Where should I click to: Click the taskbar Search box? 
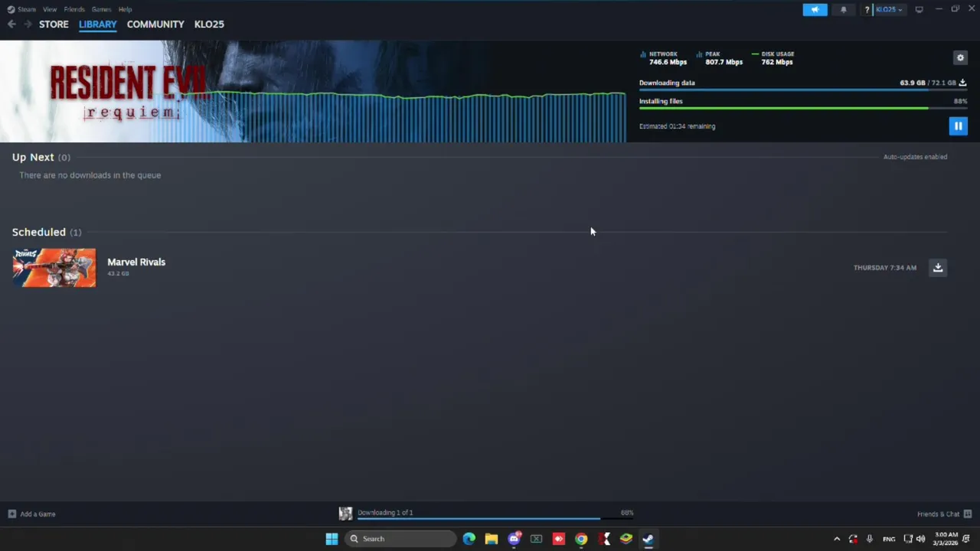(x=400, y=539)
